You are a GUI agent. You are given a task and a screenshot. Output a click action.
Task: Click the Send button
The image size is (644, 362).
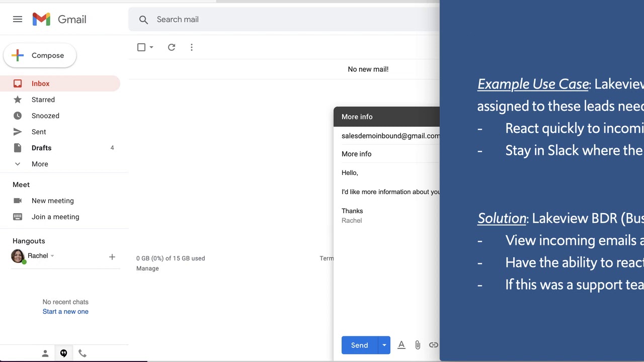tap(359, 345)
